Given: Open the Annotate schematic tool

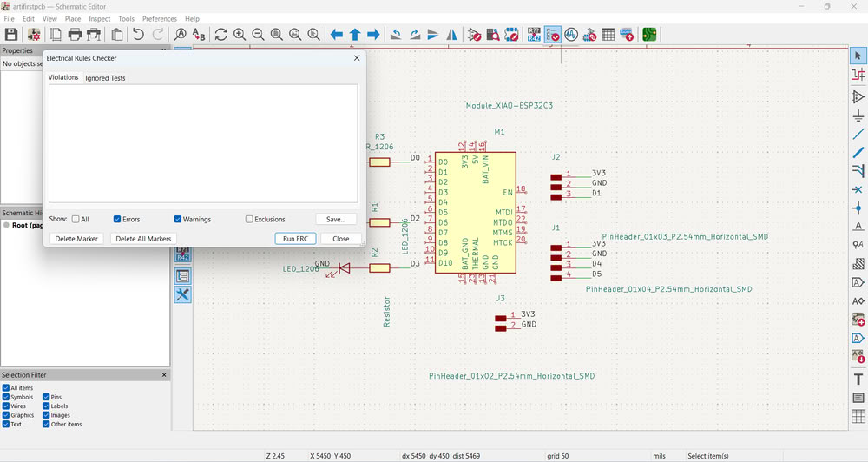Looking at the screenshot, I should tap(534, 35).
